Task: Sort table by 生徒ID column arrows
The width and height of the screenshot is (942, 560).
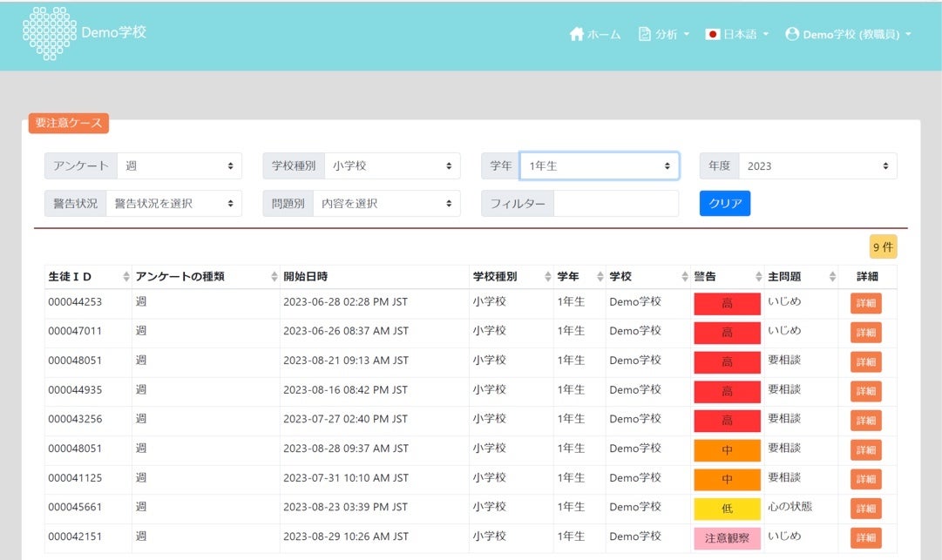Action: click(126, 277)
